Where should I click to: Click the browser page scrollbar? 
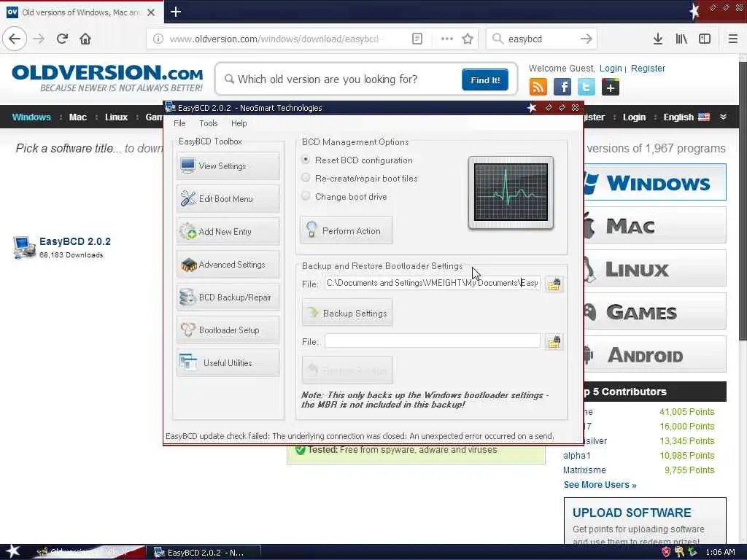743,200
